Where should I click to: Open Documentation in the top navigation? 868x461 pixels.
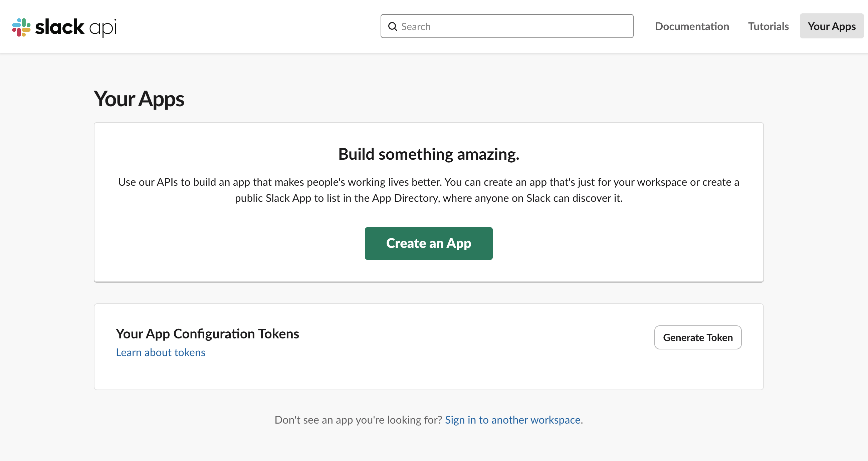(x=692, y=26)
